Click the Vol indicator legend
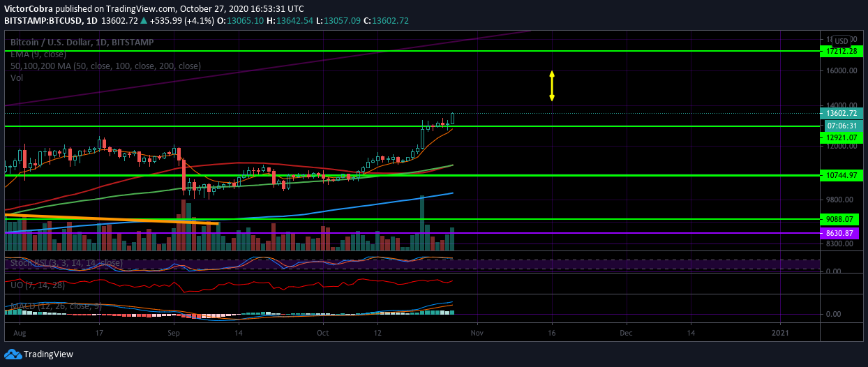This screenshot has height=367, width=868. (x=16, y=78)
